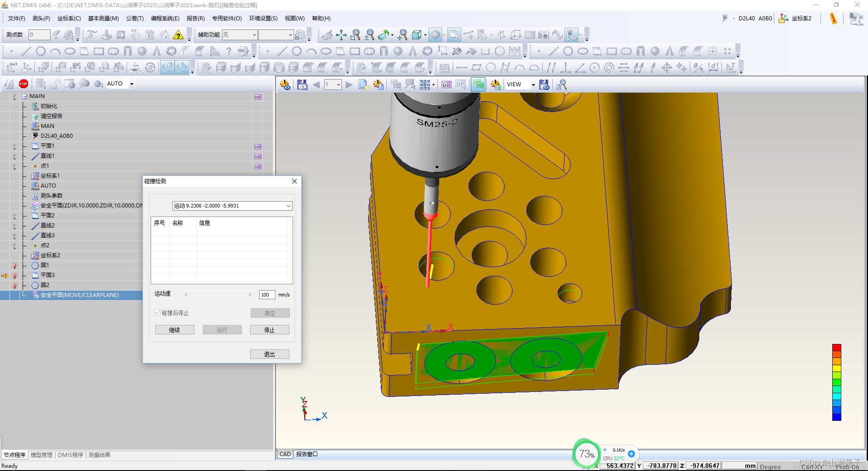Open the rotate view dropdown arrow
Screen dimensions: 868x471
coord(392,35)
